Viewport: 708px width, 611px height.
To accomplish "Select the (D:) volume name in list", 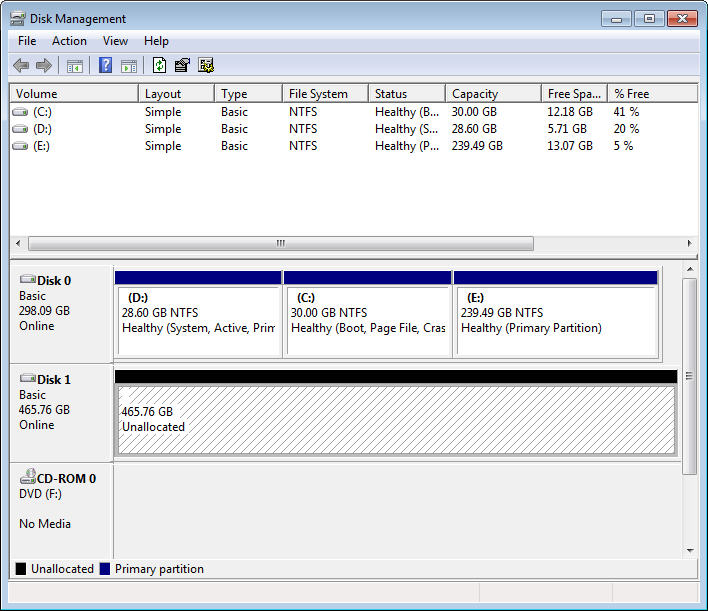I will (42, 129).
